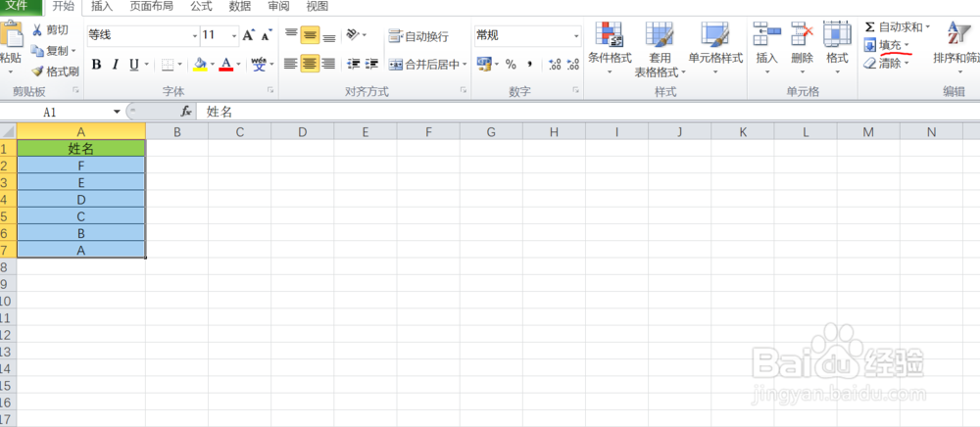The image size is (980, 427).
Task: Decrease the indent
Action: [354, 64]
